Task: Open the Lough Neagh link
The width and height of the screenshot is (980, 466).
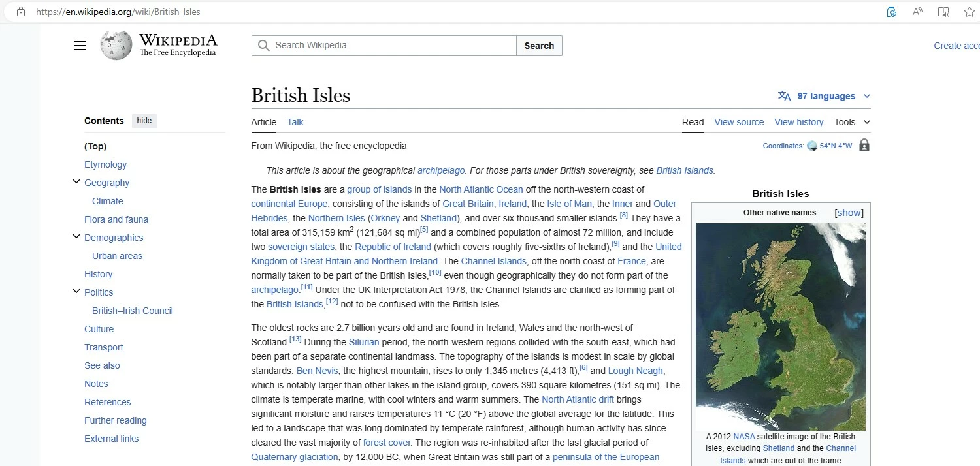Action: tap(636, 371)
